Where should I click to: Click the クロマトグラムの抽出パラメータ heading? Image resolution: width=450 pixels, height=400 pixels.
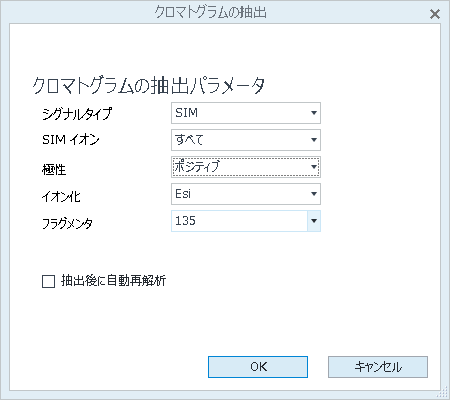tap(149, 86)
